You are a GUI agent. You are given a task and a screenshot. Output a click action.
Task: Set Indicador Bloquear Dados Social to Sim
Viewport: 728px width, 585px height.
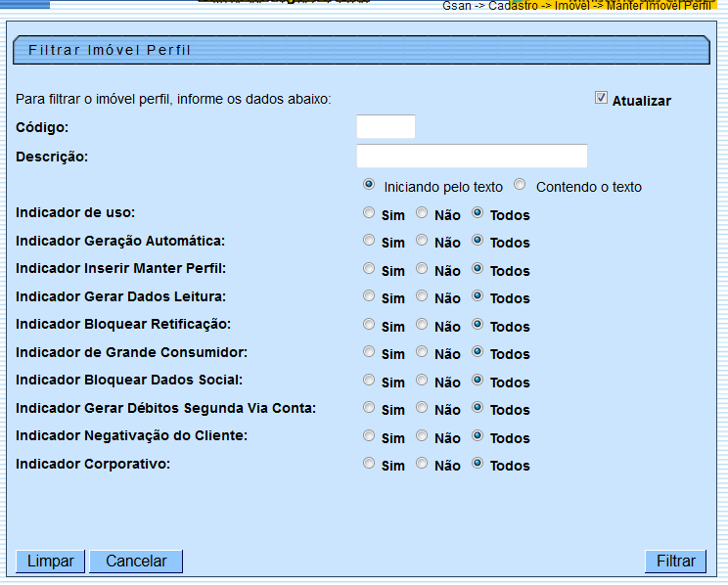click(x=369, y=380)
